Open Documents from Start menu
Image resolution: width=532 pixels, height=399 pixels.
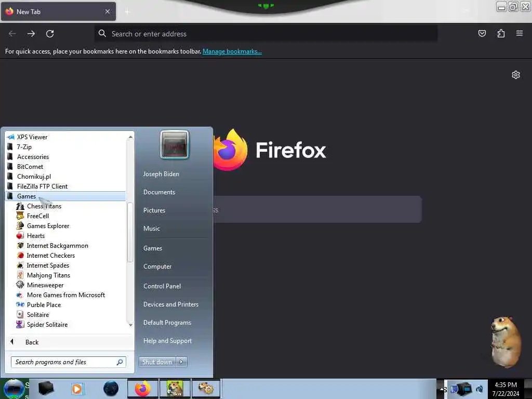click(159, 192)
